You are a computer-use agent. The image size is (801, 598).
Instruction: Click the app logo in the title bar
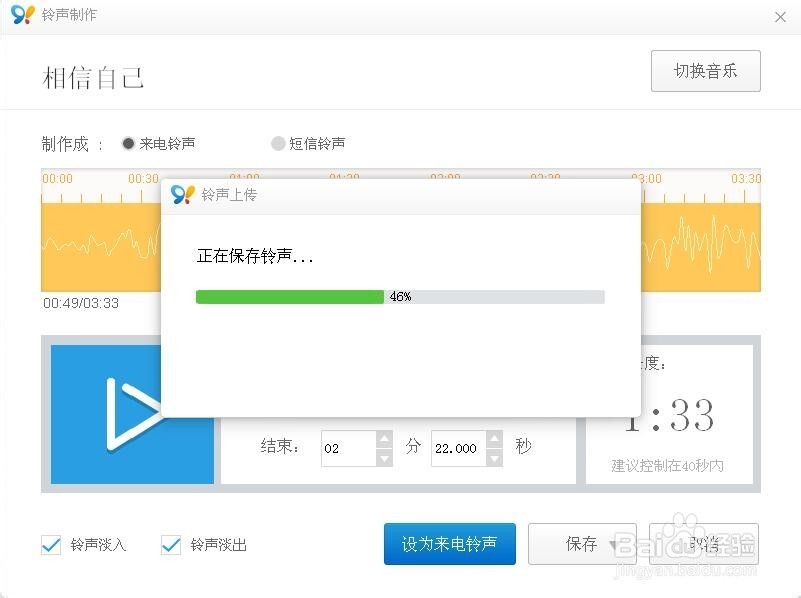tap(21, 15)
